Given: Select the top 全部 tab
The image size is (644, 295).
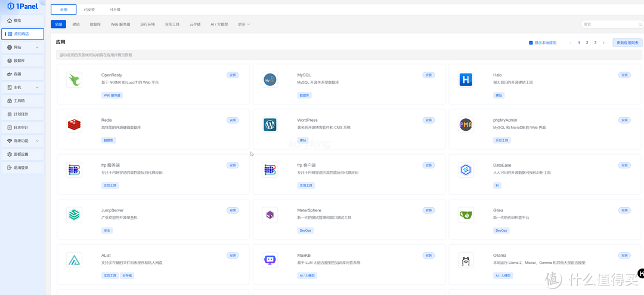Looking at the screenshot, I should pos(64,10).
